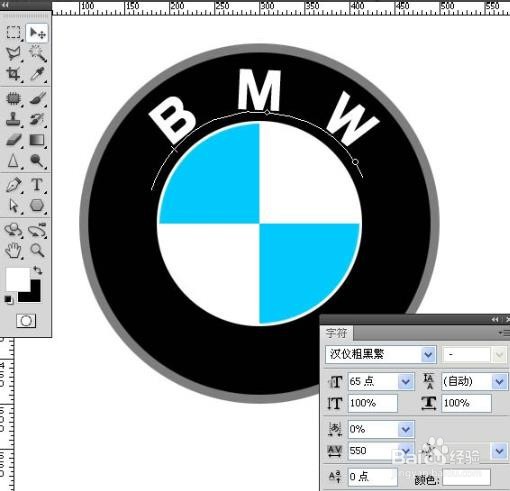Activate the Magic Wand tool
This screenshot has width=510, height=491.
[37, 53]
